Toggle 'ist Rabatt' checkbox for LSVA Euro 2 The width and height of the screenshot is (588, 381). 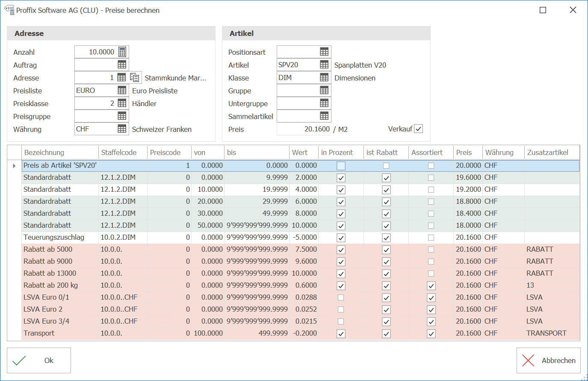pos(386,310)
